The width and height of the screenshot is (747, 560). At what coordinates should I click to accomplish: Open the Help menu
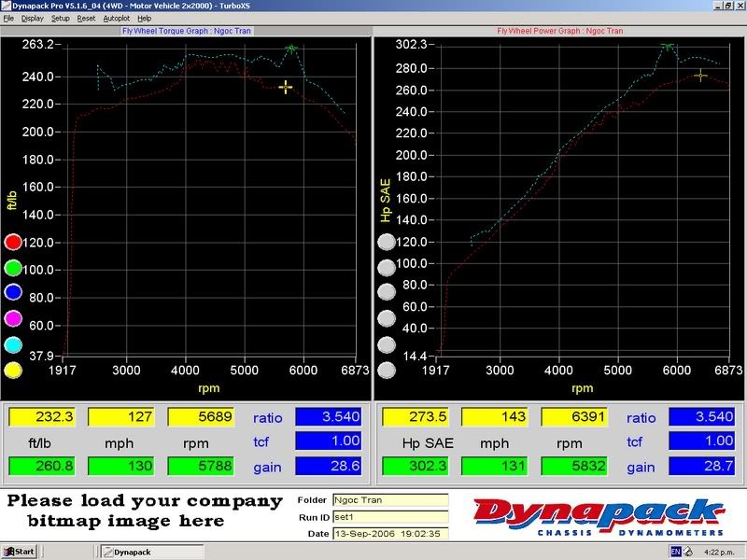coord(144,18)
